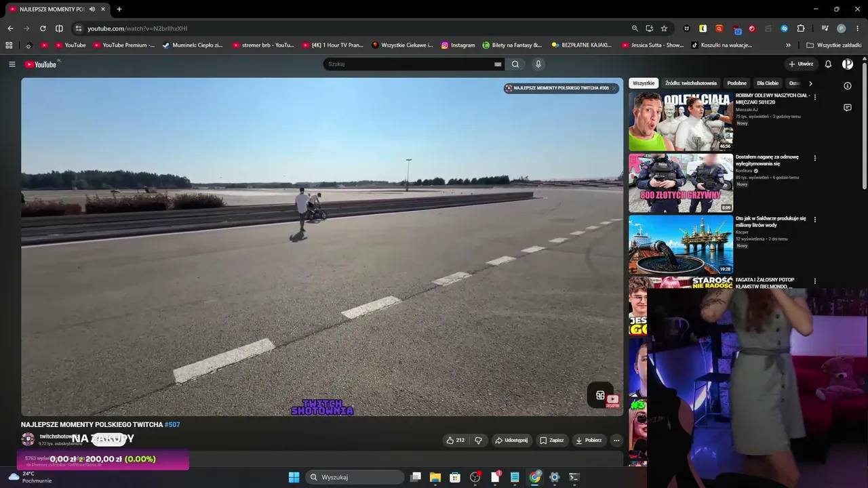Dislike the video with thumbs down
Image resolution: width=868 pixels, height=488 pixels.
478,441
